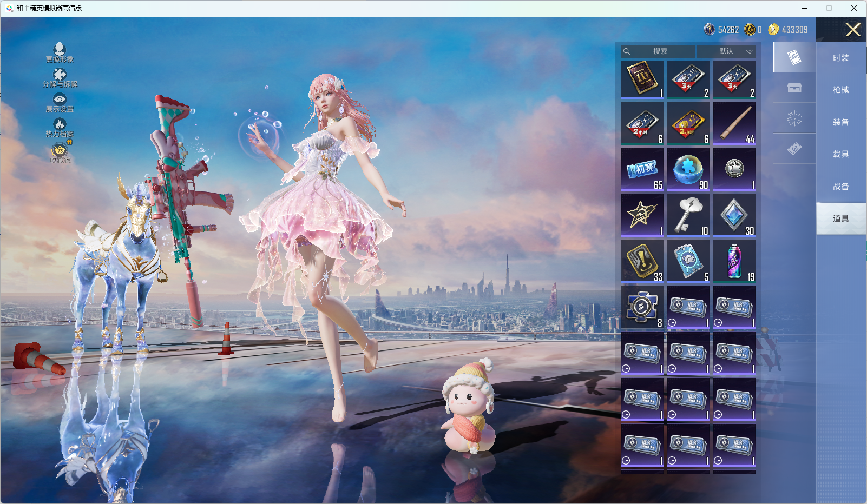867x504 pixels.
Task: Select the colorful spray can item
Action: pyautogui.click(x=734, y=262)
